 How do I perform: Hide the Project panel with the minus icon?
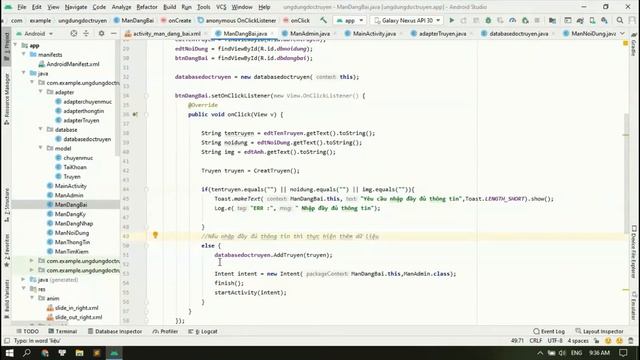click(113, 33)
